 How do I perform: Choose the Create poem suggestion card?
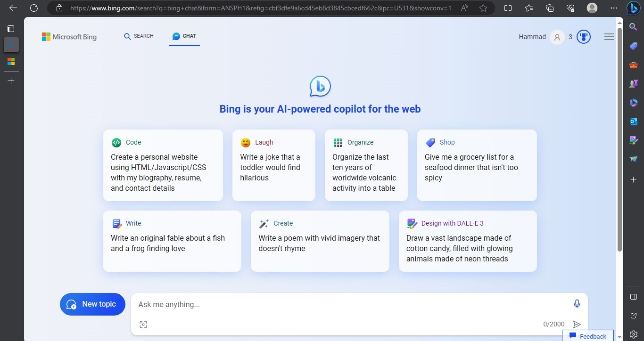(x=320, y=241)
